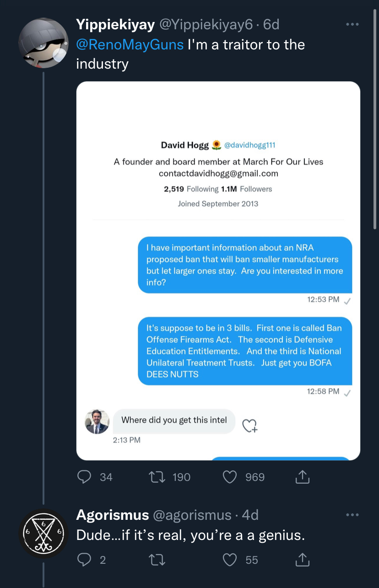Open the Agorismus display name
379x588 pixels.
tap(113, 515)
